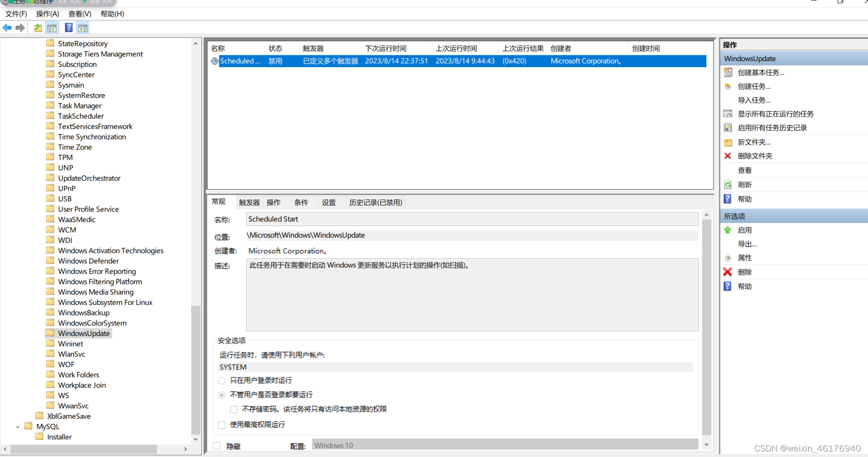This screenshot has width=868, height=457.
Task: Open the 查看(V) menu
Action: [80, 14]
